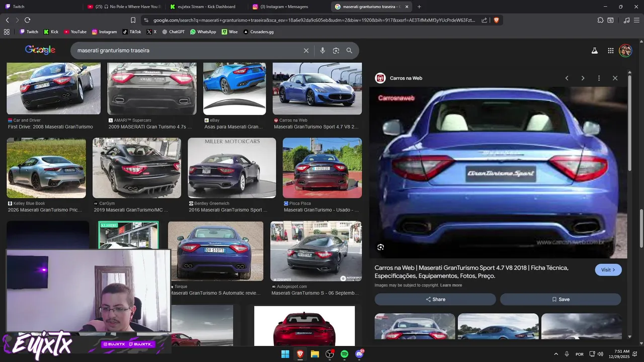
Task: Save the image with Save button
Action: point(560,299)
